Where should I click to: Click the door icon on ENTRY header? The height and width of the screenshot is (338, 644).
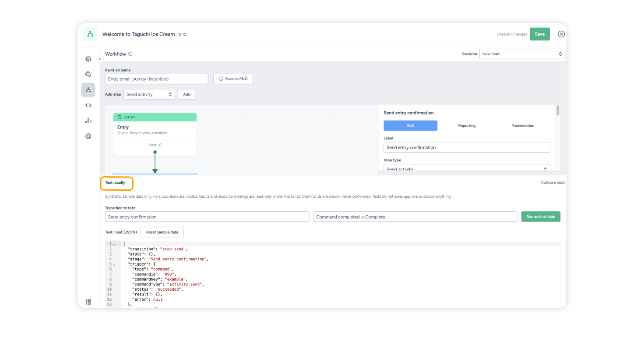(120, 117)
